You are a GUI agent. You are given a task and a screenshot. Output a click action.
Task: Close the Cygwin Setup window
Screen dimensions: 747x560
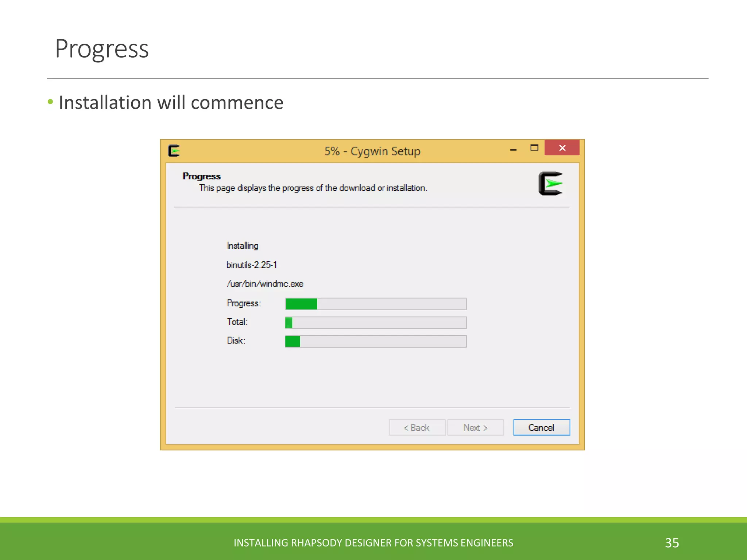coord(562,148)
